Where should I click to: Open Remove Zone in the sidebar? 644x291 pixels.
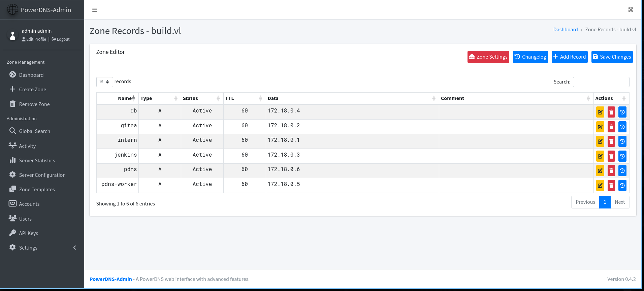point(42,104)
